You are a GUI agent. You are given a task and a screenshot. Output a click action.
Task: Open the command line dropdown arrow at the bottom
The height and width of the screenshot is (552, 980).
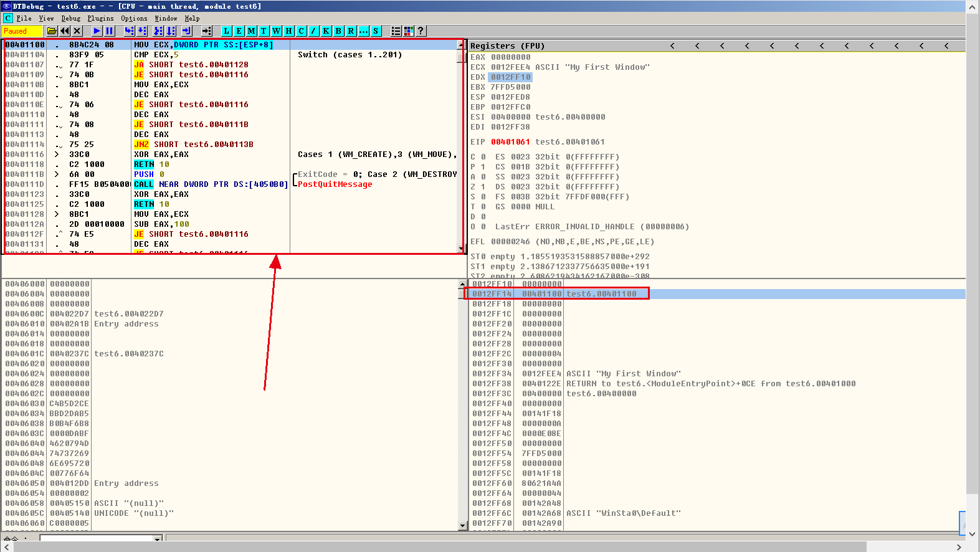pos(158,538)
